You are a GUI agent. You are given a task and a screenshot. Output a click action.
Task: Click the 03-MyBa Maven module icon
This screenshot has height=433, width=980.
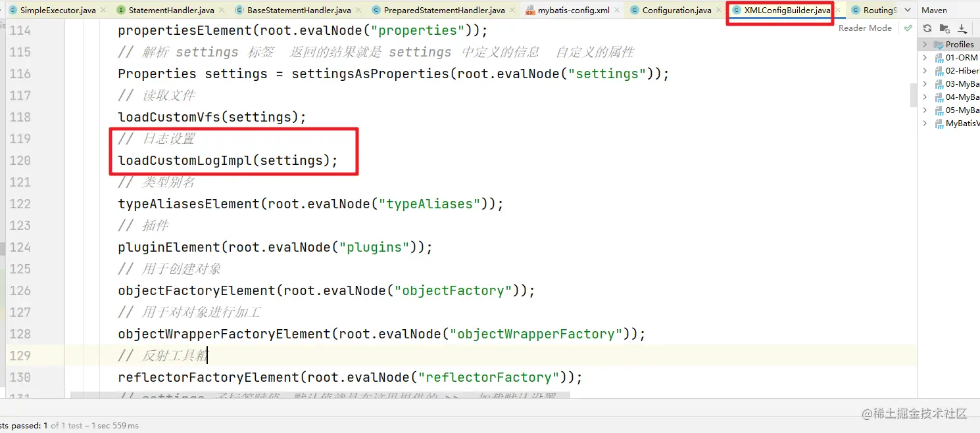click(939, 84)
